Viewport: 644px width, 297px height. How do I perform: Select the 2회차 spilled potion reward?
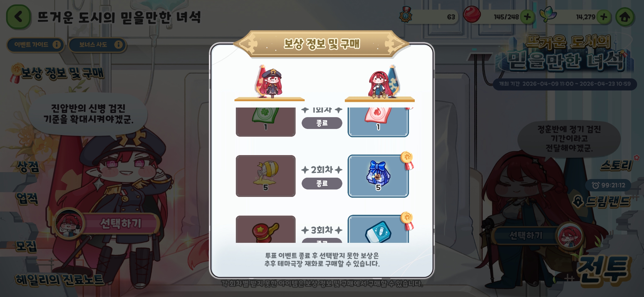[266, 176]
